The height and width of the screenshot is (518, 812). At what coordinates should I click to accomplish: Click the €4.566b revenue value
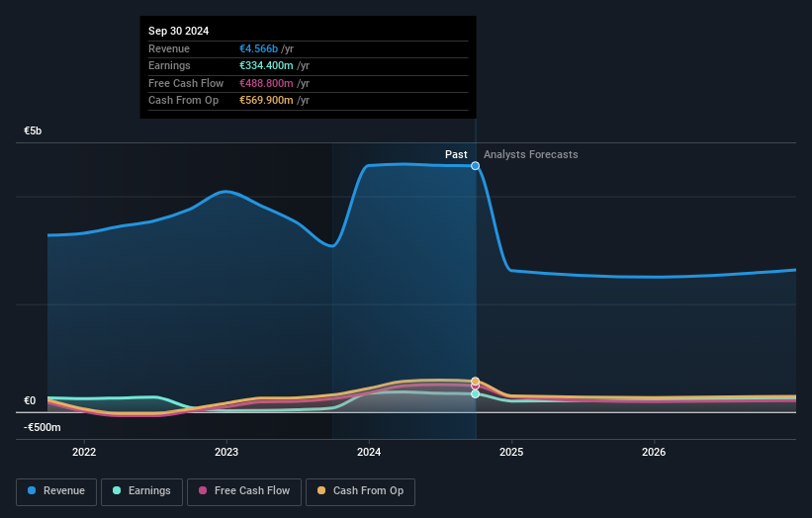point(258,48)
